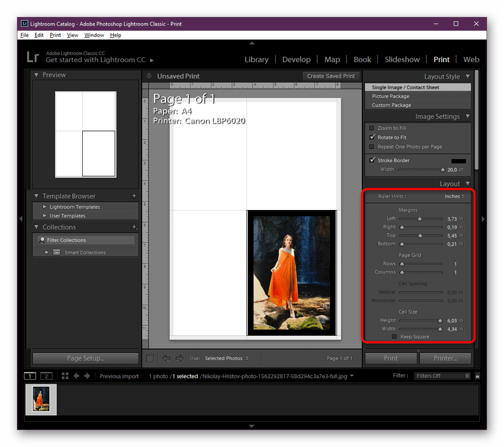Screen dimensions: 504x447
Task: Select the grid view icon in filmstrip toolbar
Action: tap(65, 376)
